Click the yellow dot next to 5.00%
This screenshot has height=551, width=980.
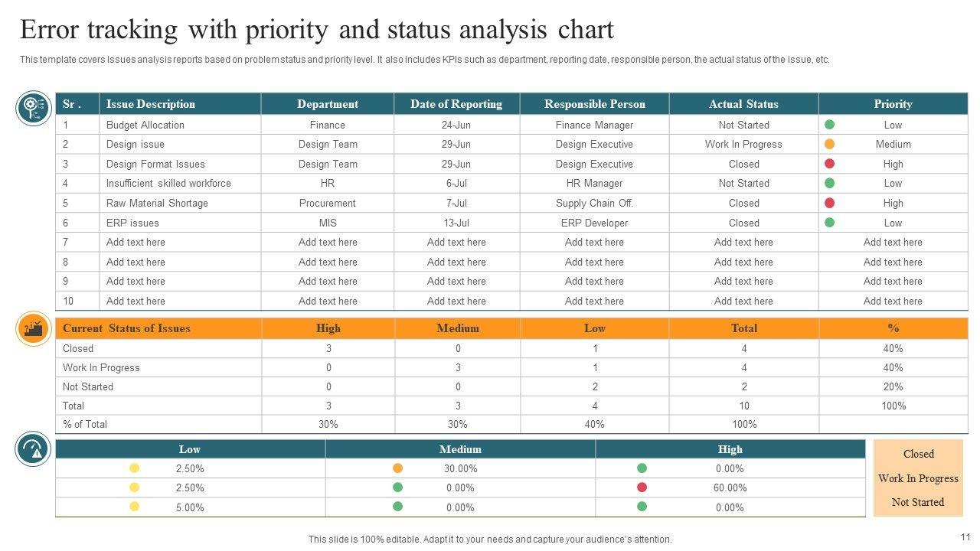point(134,507)
